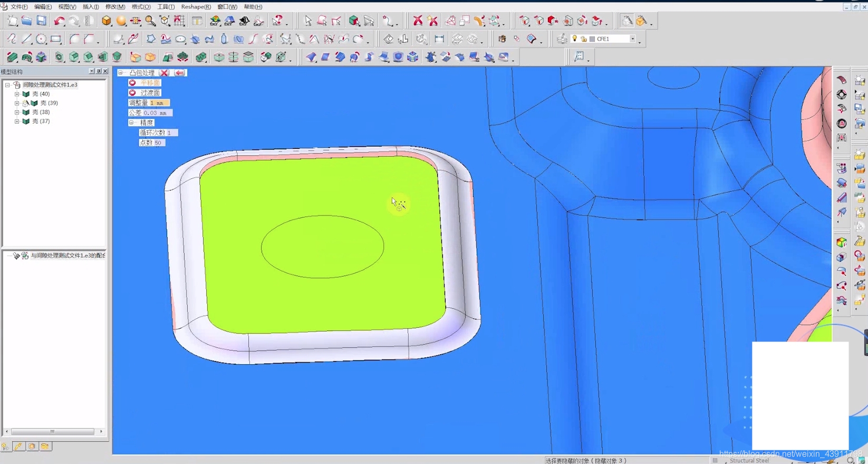
Task: Create a new file with the New icon
Action: 12,21
